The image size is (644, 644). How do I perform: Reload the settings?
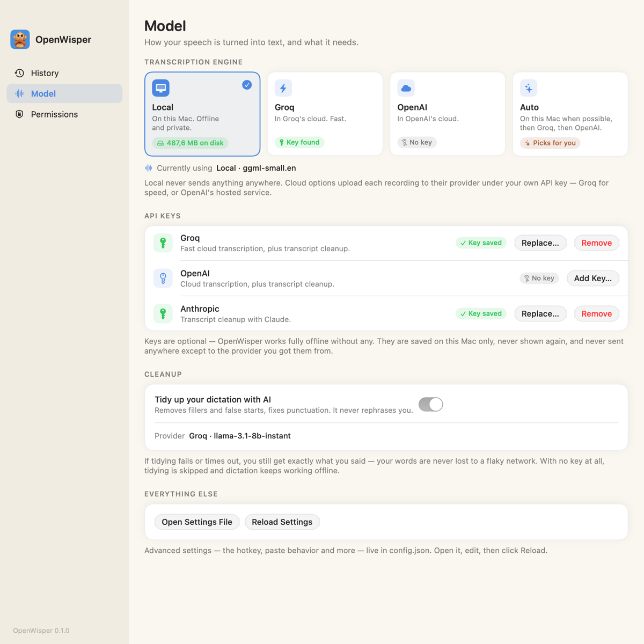click(282, 522)
